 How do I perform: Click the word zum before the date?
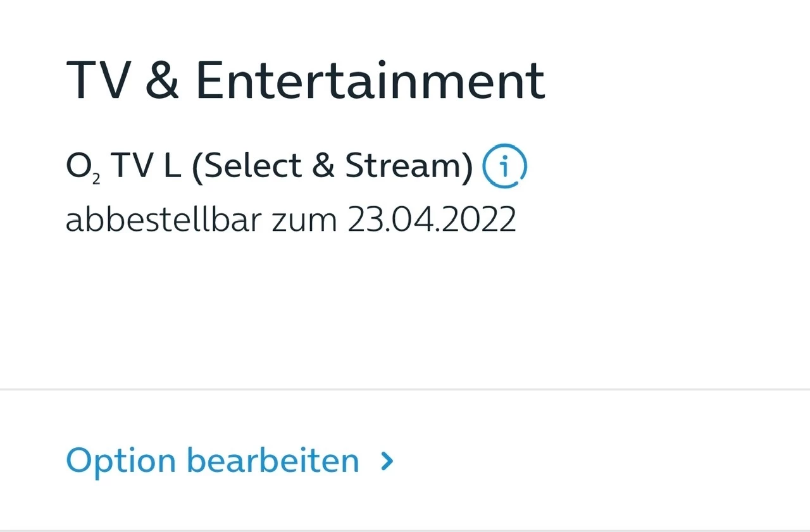(x=304, y=220)
